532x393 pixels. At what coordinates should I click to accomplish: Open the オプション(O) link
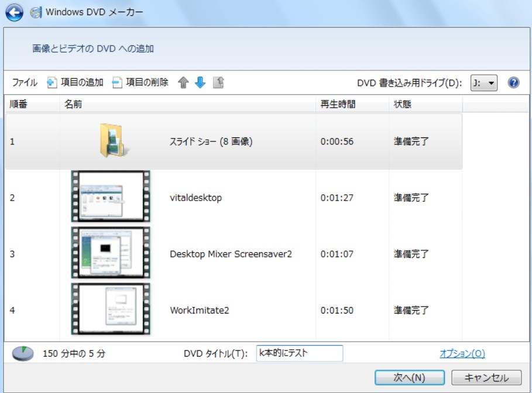(462, 354)
